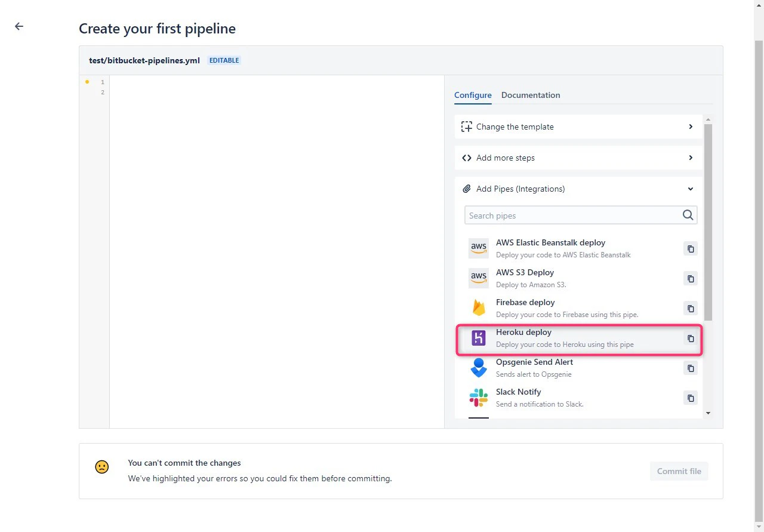Click the EDITABLE badge next to filename
Screen dimensions: 764x532
click(224, 60)
